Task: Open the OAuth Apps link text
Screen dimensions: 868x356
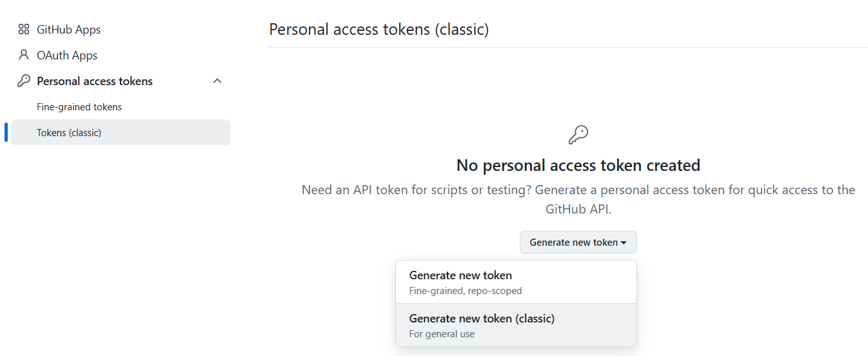Action: [67, 55]
